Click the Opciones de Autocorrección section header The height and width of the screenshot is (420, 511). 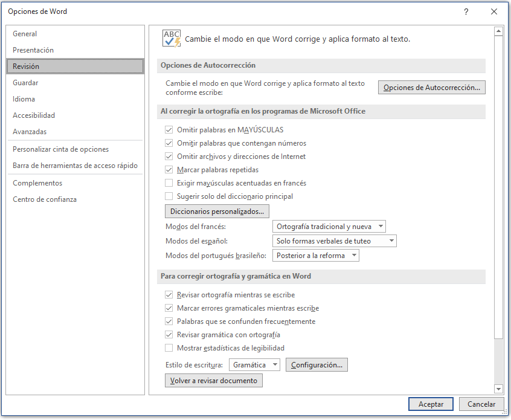321,65
